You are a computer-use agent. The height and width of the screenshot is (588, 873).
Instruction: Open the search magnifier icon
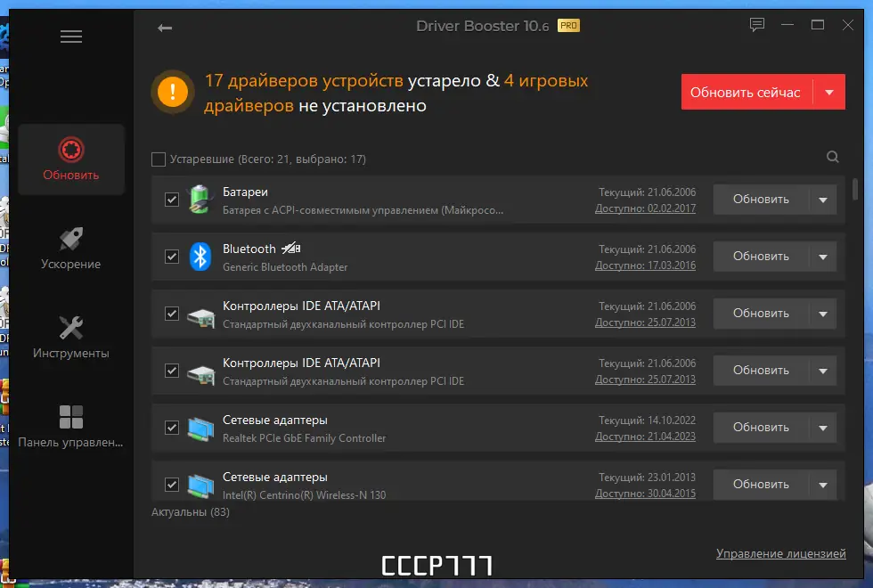click(832, 157)
